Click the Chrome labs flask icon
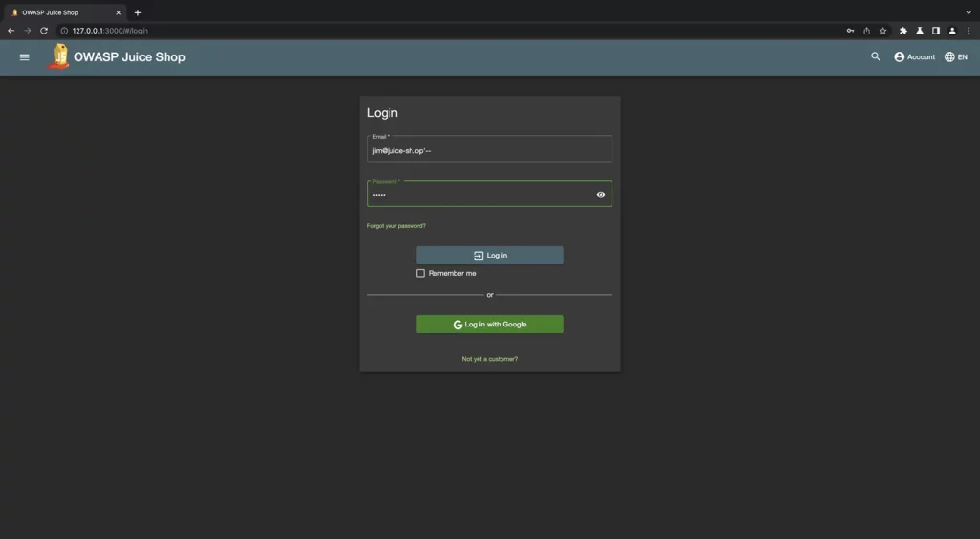The height and width of the screenshot is (539, 980). (x=920, y=31)
